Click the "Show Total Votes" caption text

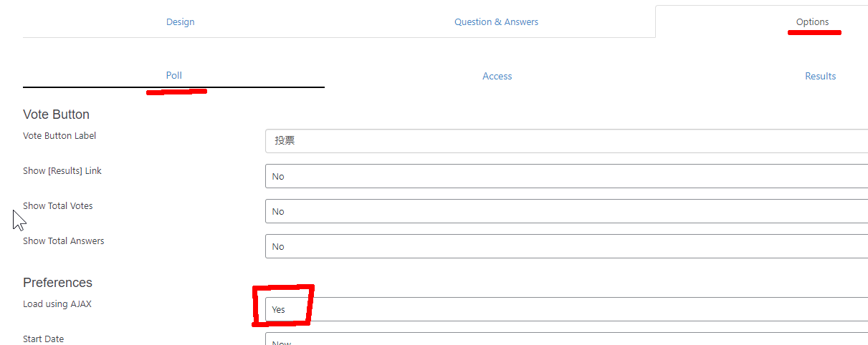pyautogui.click(x=58, y=206)
